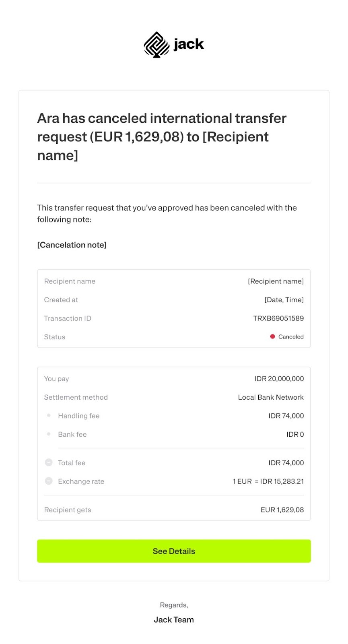The width and height of the screenshot is (348, 644).
Task: Click the red Canceled status dot
Action: click(272, 336)
